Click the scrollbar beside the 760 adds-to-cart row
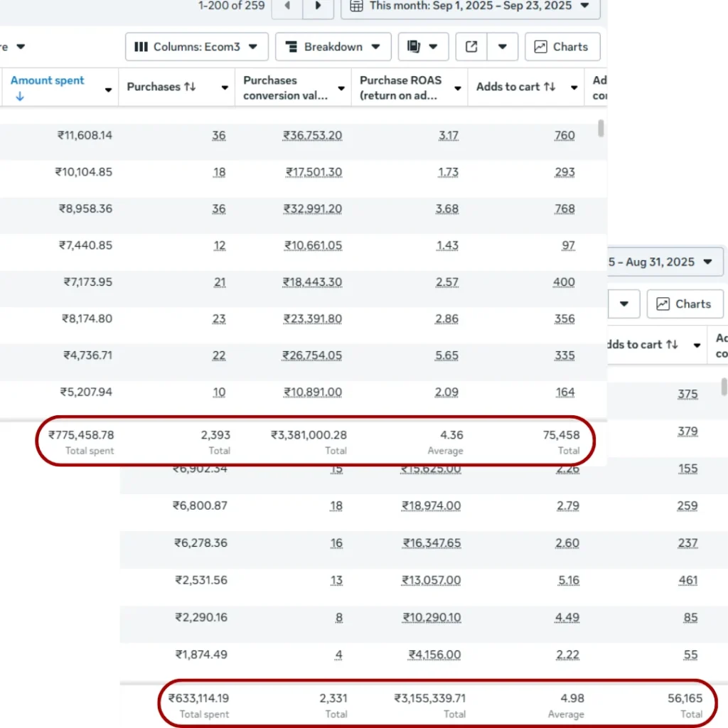 pos(601,129)
